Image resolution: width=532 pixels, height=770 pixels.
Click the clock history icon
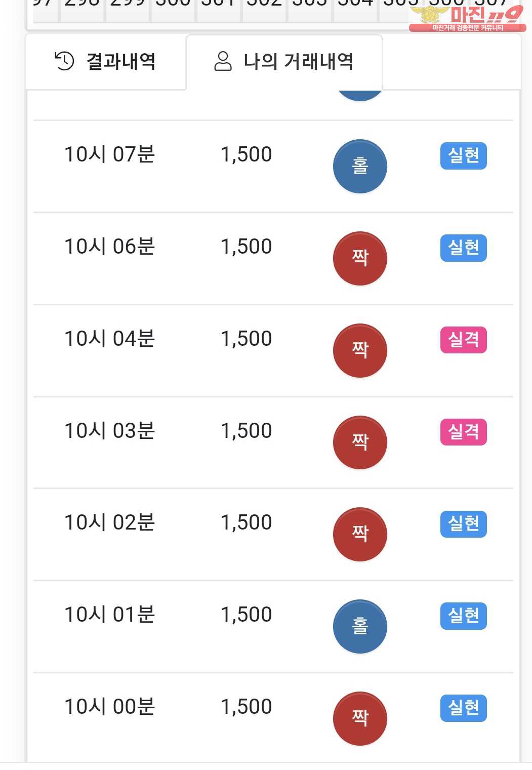(x=64, y=61)
